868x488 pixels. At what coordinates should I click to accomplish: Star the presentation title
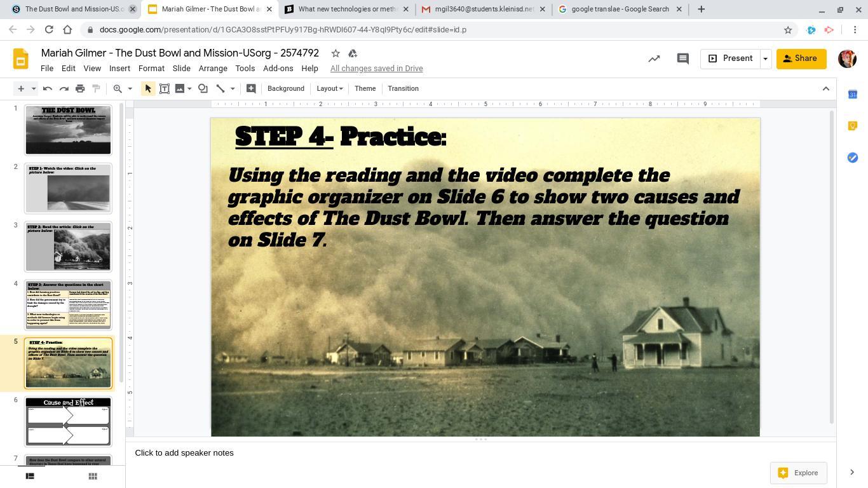[336, 53]
